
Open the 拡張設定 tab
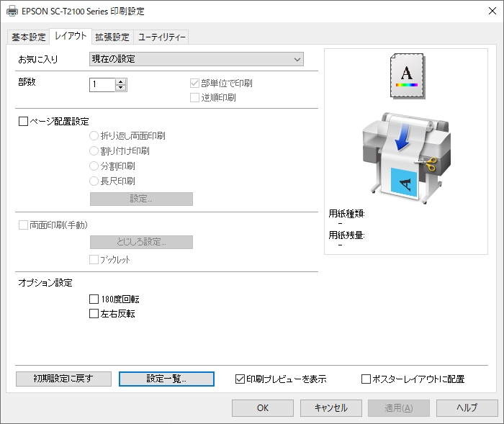(x=112, y=37)
